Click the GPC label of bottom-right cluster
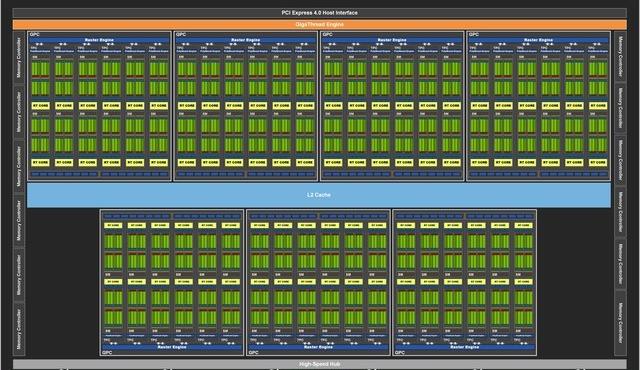Screen dimensions: 640x370 [x=400, y=353]
